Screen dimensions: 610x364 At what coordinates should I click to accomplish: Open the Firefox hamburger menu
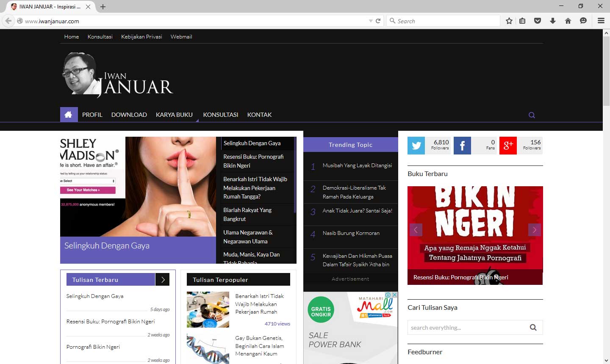pos(601,20)
